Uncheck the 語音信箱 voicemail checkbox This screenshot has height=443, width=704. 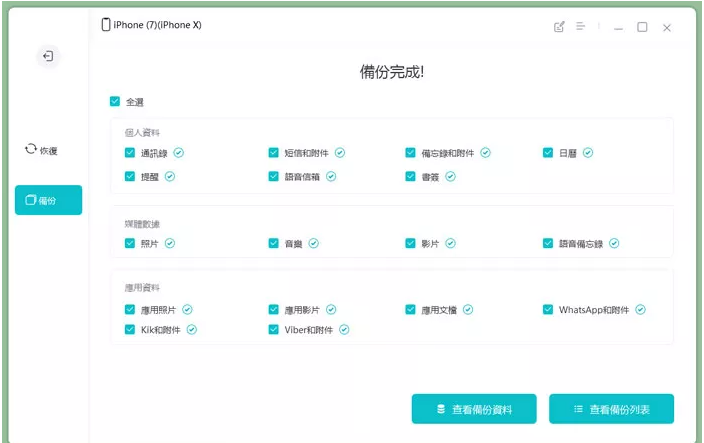[273, 176]
